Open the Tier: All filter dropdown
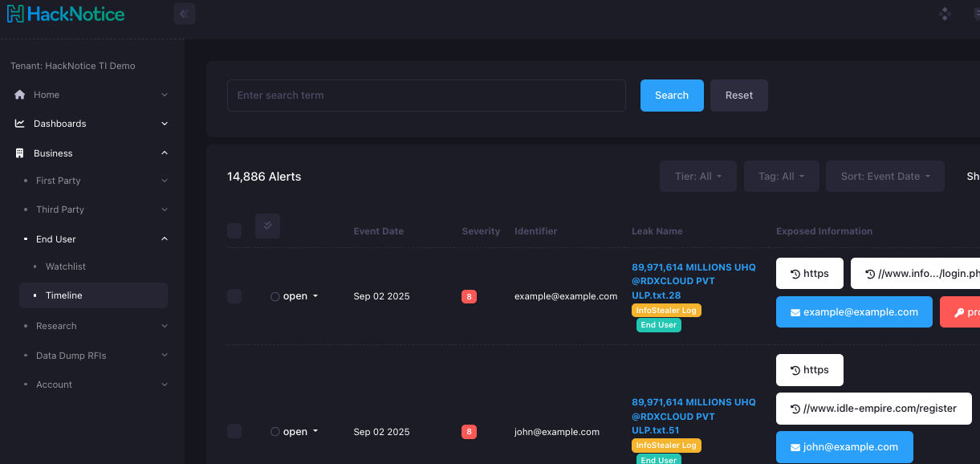Image resolution: width=980 pixels, height=464 pixels. point(697,177)
